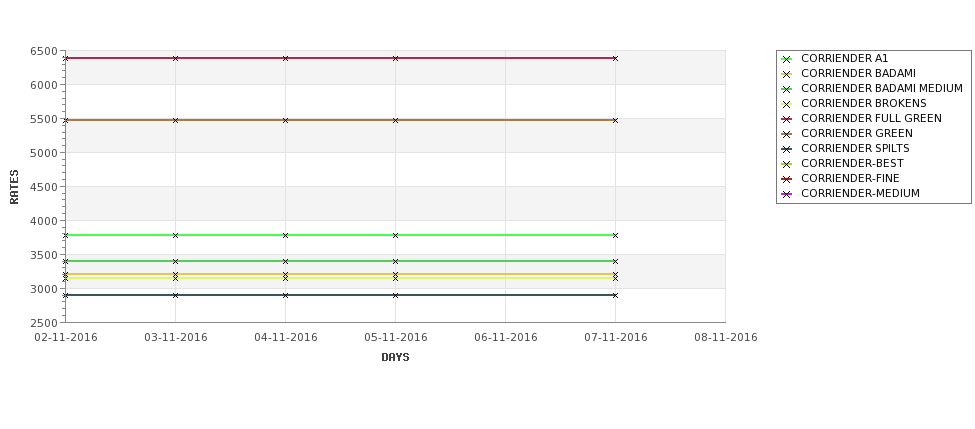
Task: Click the CORRIENDER BADAMI legend marker
Action: point(786,74)
